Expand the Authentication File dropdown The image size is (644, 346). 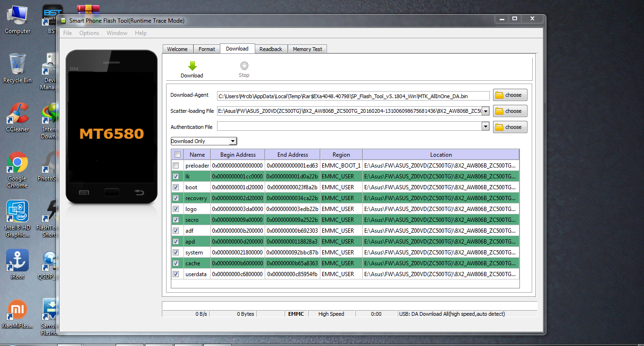(x=485, y=127)
